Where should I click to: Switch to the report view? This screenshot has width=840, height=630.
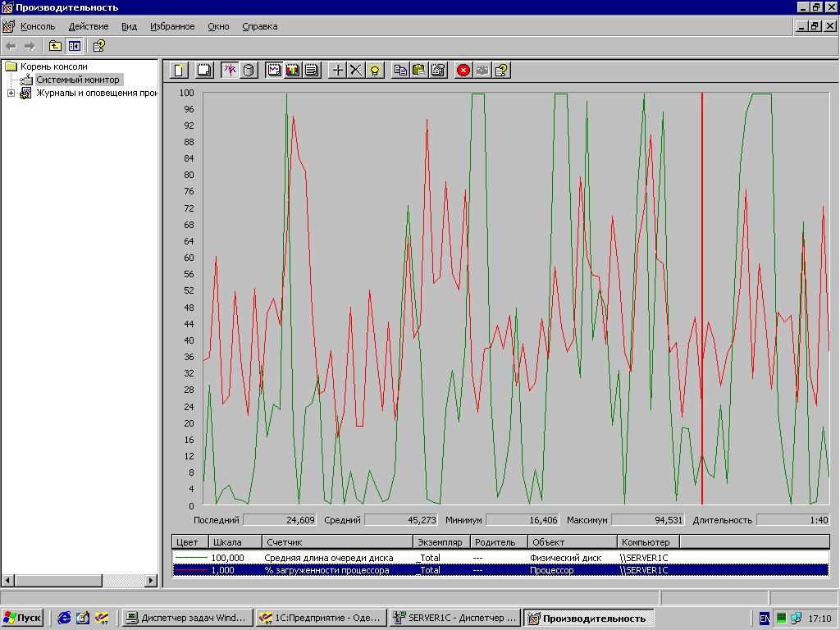point(312,71)
